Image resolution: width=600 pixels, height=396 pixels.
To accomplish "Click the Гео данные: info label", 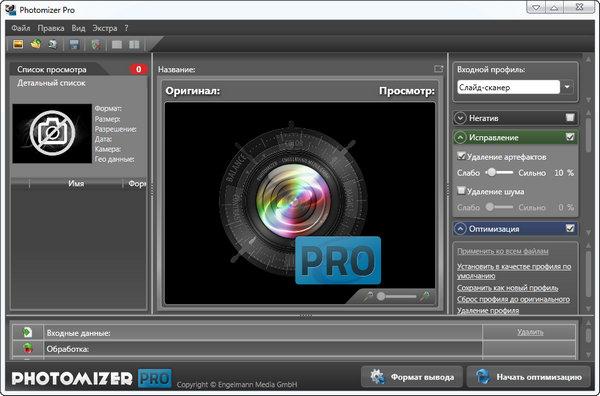I will coord(114,159).
